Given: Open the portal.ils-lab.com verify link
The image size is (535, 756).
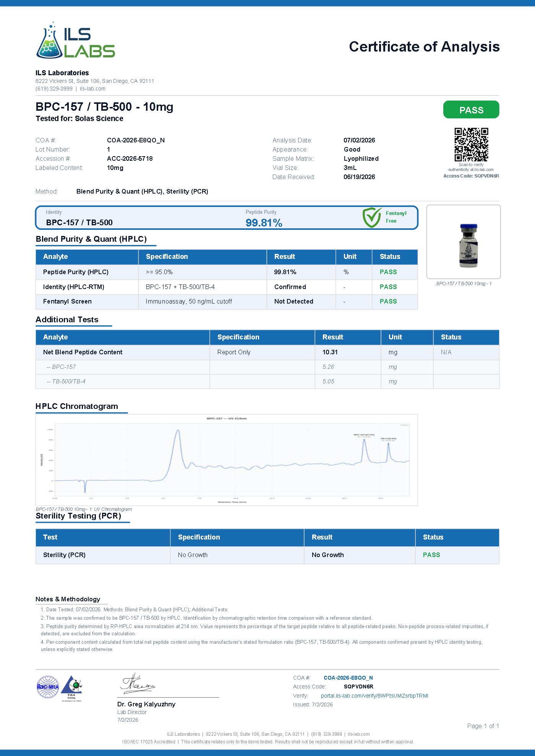Looking at the screenshot, I should (374, 696).
